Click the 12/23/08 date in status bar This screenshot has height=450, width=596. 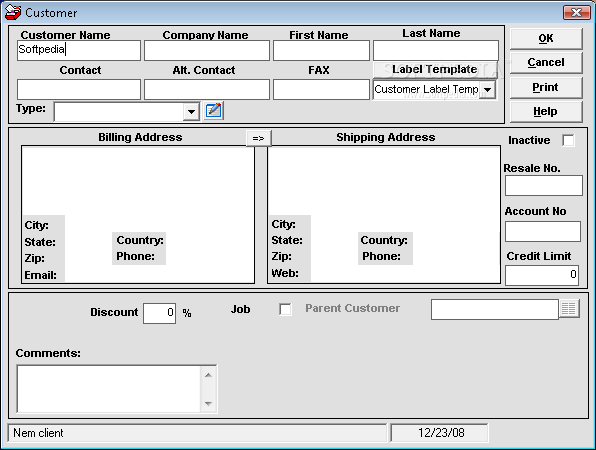tap(441, 433)
